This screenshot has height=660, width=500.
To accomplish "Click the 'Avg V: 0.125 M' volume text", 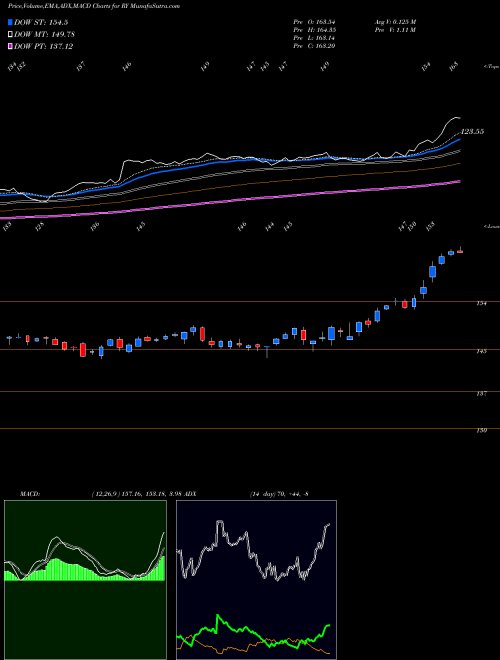I will [395, 22].
